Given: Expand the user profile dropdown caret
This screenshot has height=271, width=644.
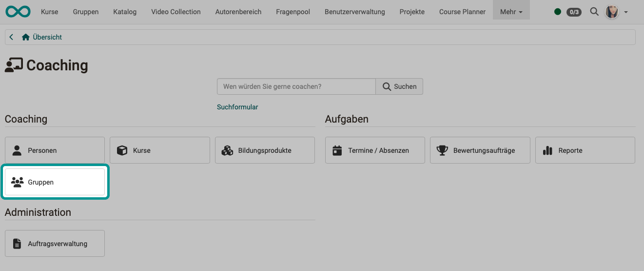Looking at the screenshot, I should point(626,12).
